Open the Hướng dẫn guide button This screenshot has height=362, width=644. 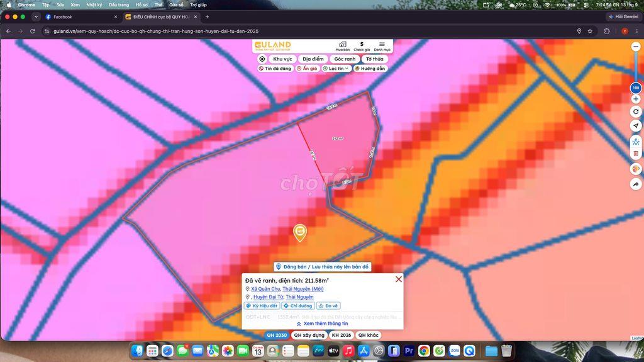tap(370, 68)
